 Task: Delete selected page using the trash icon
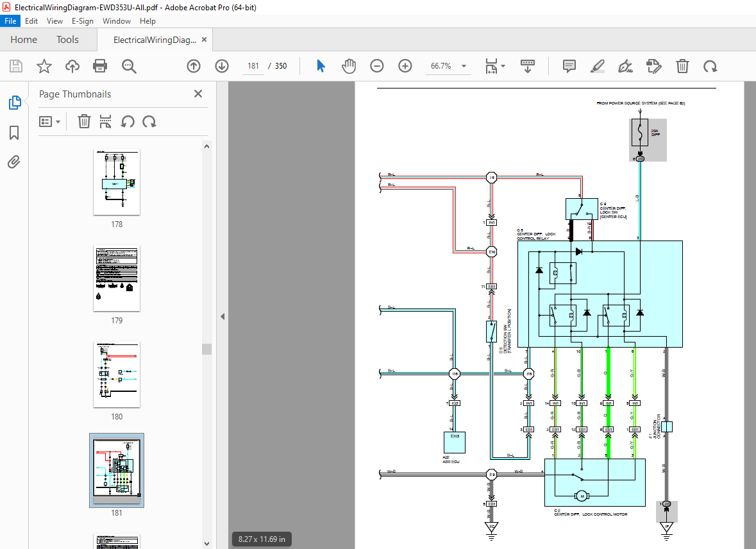coord(84,121)
